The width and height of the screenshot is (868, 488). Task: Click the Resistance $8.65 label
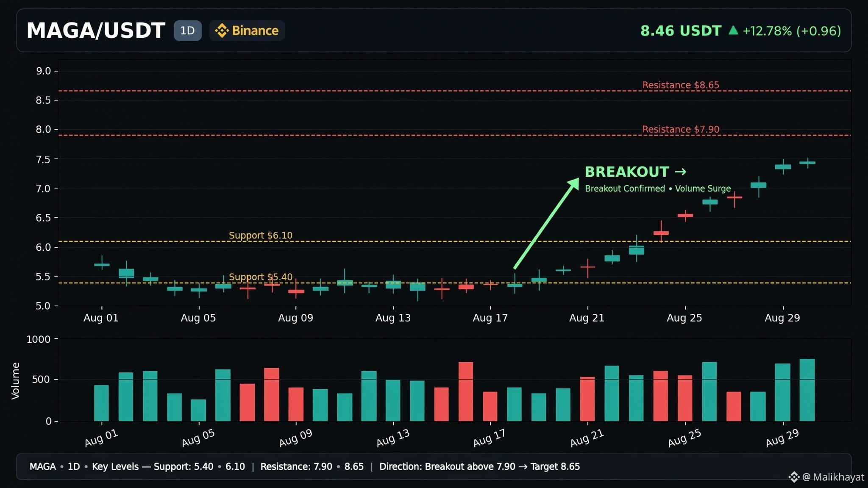(x=681, y=85)
